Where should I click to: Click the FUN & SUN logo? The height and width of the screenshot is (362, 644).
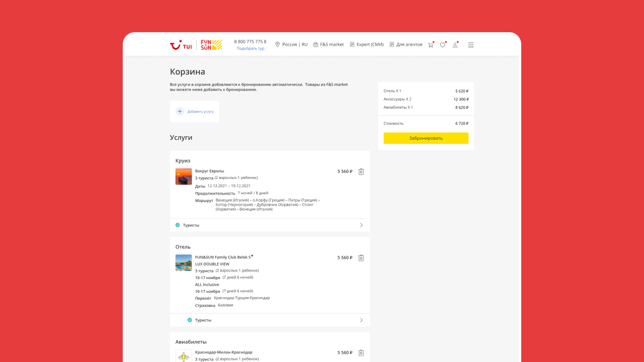tap(211, 45)
